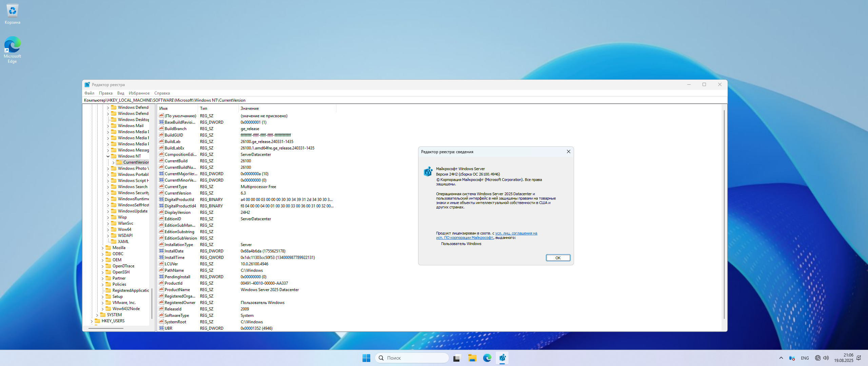Click the BaseBuildRevision DWORD value icon
Viewport: 868px width, 366px height.
pos(161,122)
